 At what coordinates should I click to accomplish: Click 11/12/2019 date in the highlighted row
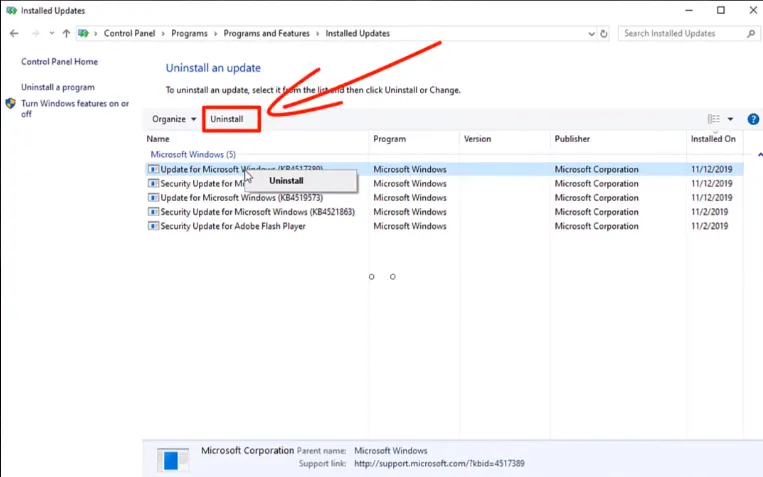(x=711, y=169)
